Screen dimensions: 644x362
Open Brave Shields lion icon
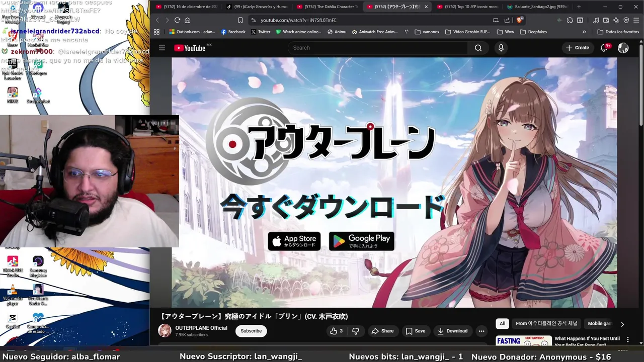519,20
